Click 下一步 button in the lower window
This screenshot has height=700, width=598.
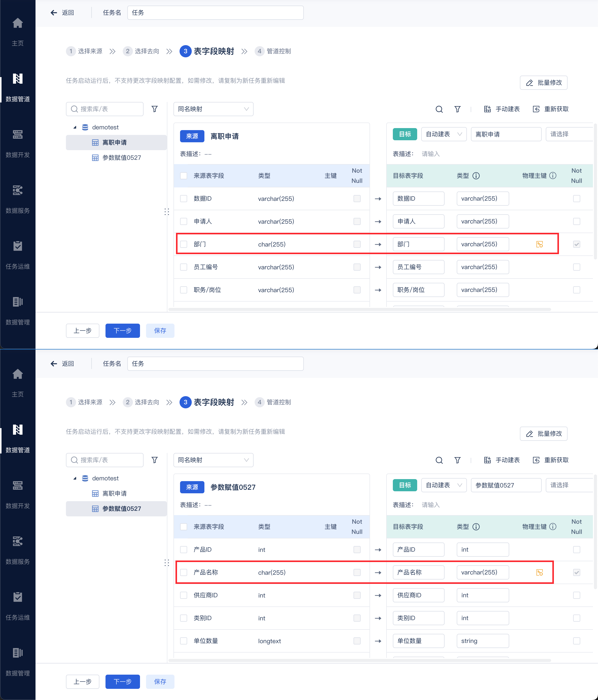[122, 682]
